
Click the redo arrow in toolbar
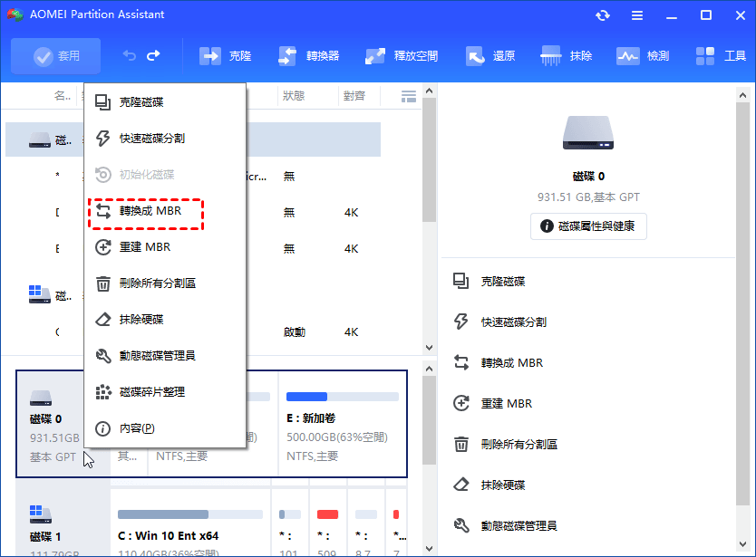pos(153,56)
